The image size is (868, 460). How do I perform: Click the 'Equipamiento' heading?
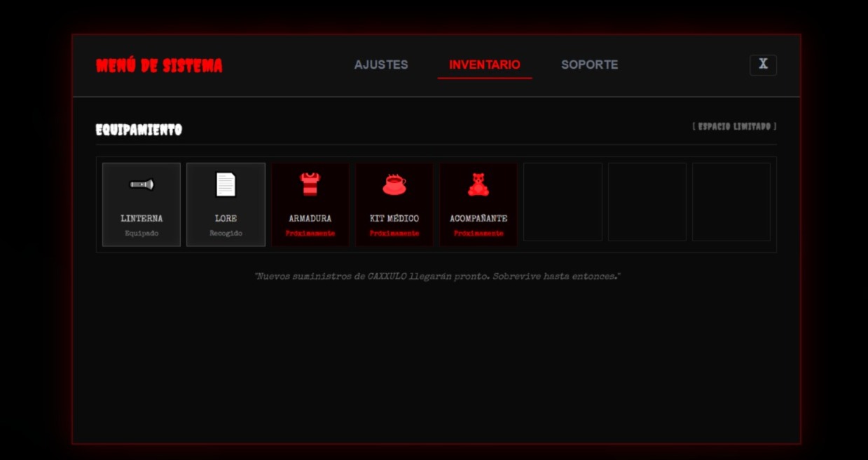[x=139, y=130]
